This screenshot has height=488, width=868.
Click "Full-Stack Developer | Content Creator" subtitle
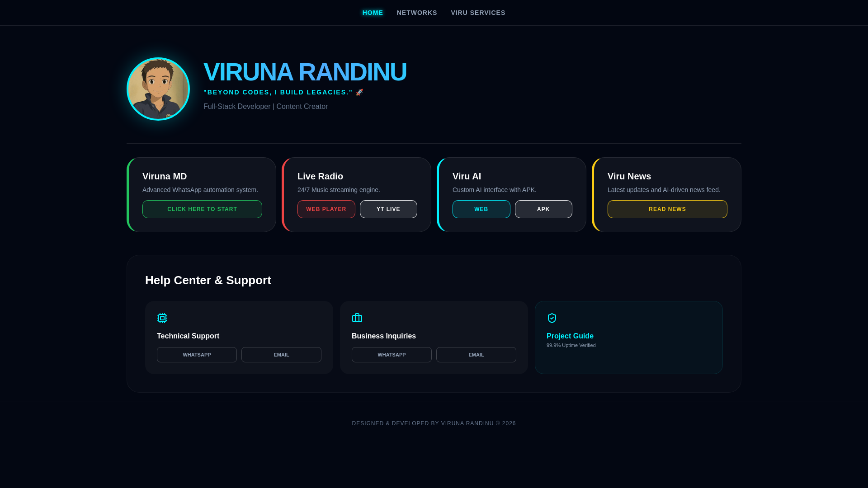[265, 107]
